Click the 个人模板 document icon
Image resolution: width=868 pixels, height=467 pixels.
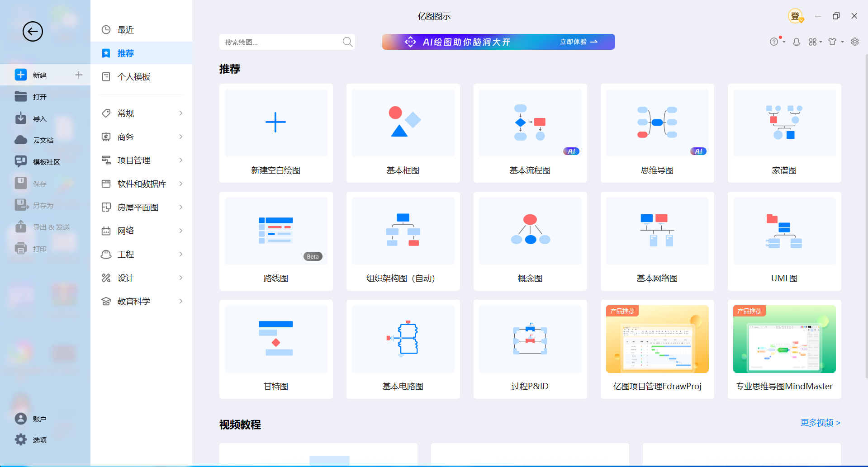tap(106, 76)
